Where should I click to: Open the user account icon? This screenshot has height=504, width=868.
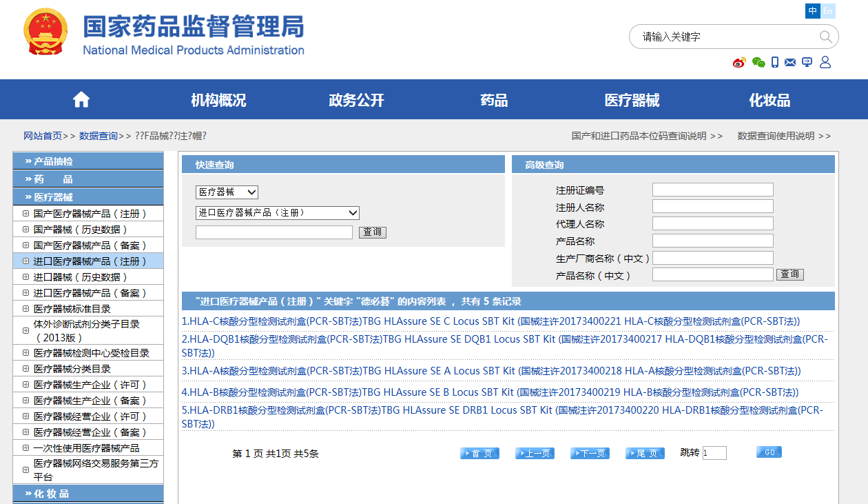[x=825, y=63]
